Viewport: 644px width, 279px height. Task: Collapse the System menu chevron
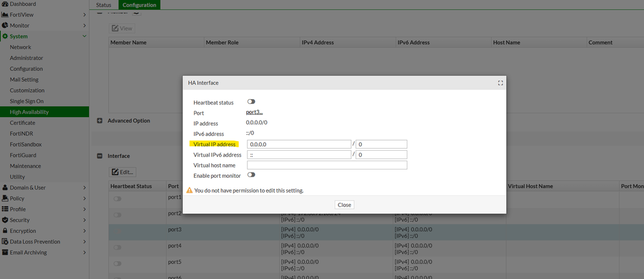84,36
